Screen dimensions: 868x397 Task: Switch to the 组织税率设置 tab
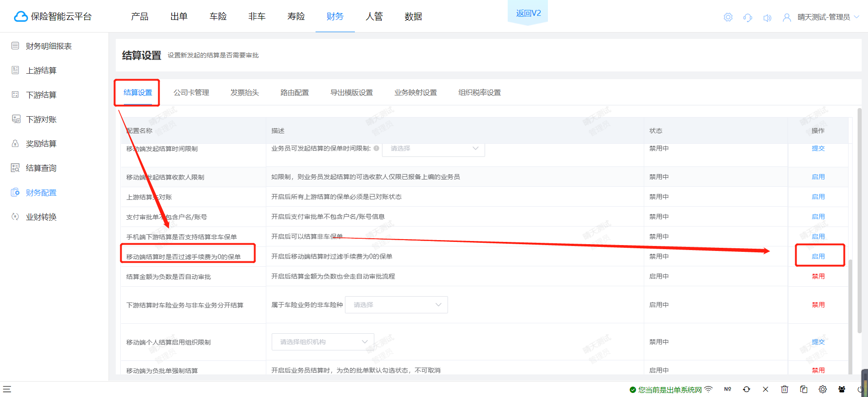tap(480, 92)
